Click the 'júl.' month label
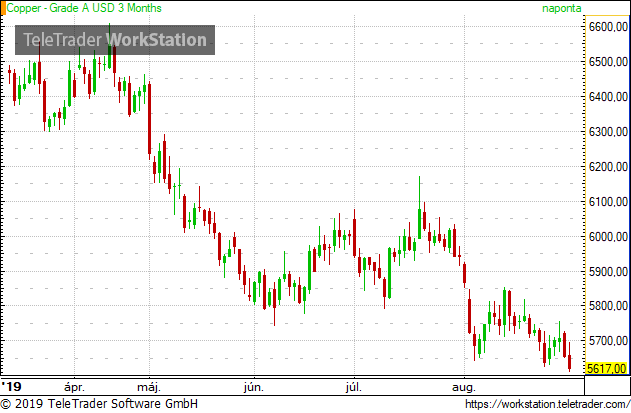The height and width of the screenshot is (413, 631). click(354, 388)
